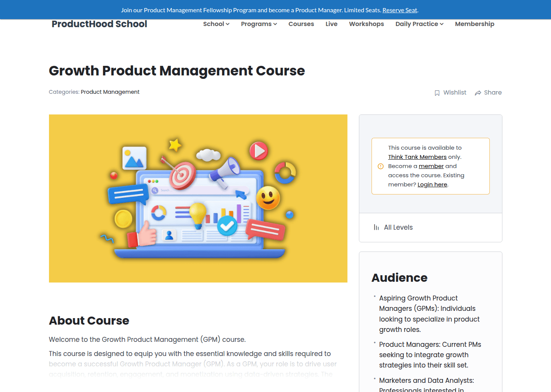
Task: Click the member link to become a member
Action: coord(431,166)
